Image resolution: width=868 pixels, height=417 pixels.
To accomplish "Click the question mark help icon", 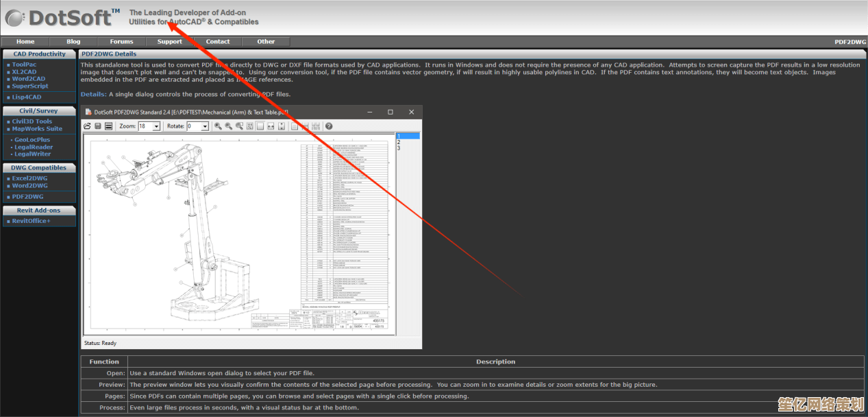I will click(x=329, y=126).
